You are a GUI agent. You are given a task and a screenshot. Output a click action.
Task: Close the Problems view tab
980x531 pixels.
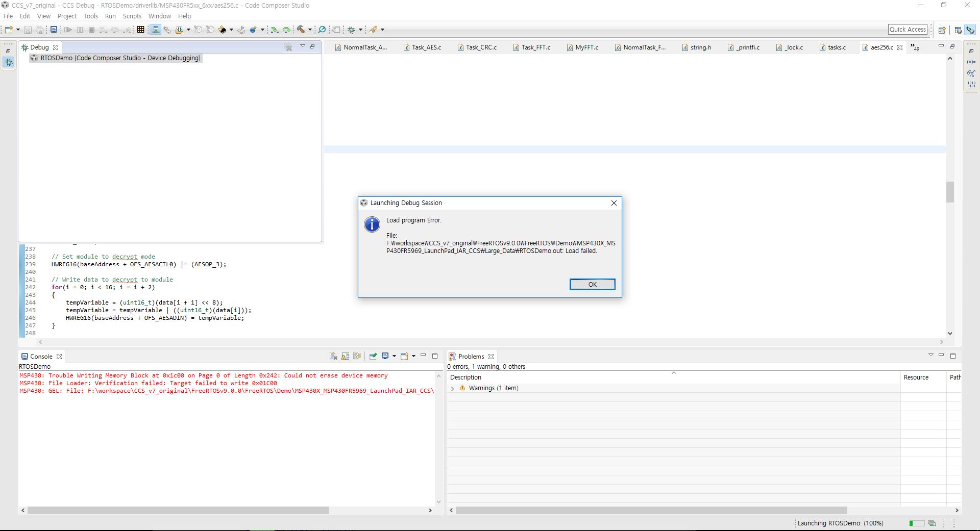(491, 357)
